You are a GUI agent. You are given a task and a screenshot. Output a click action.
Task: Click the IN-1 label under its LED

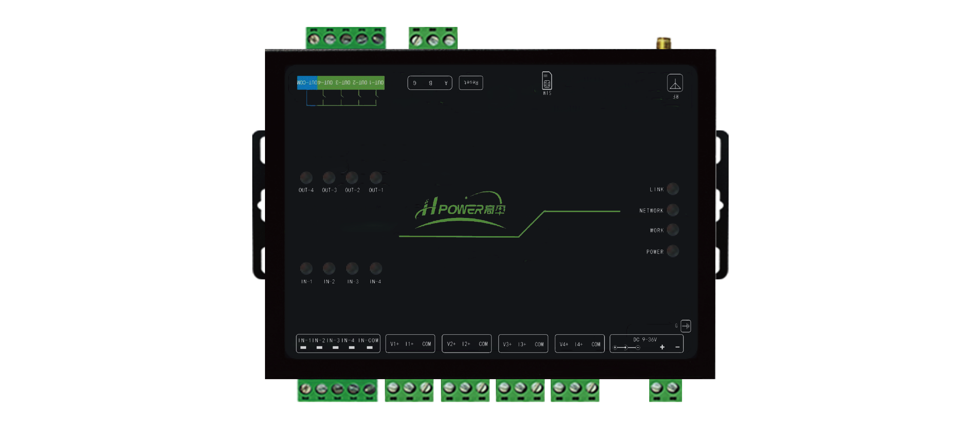(x=306, y=282)
